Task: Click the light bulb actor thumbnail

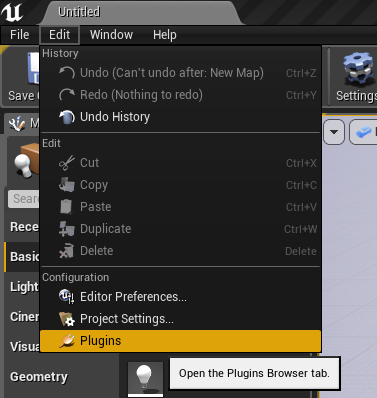Action: [x=145, y=379]
